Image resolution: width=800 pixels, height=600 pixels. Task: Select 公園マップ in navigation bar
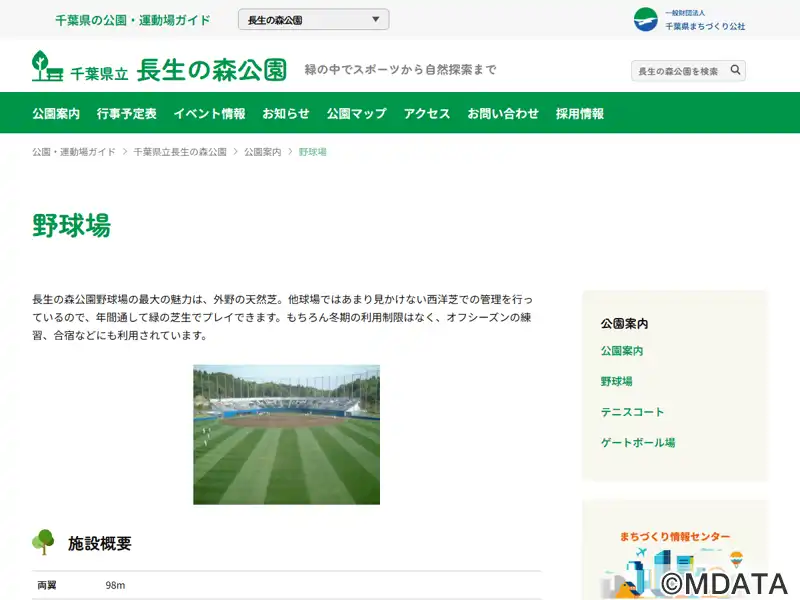coord(356,114)
